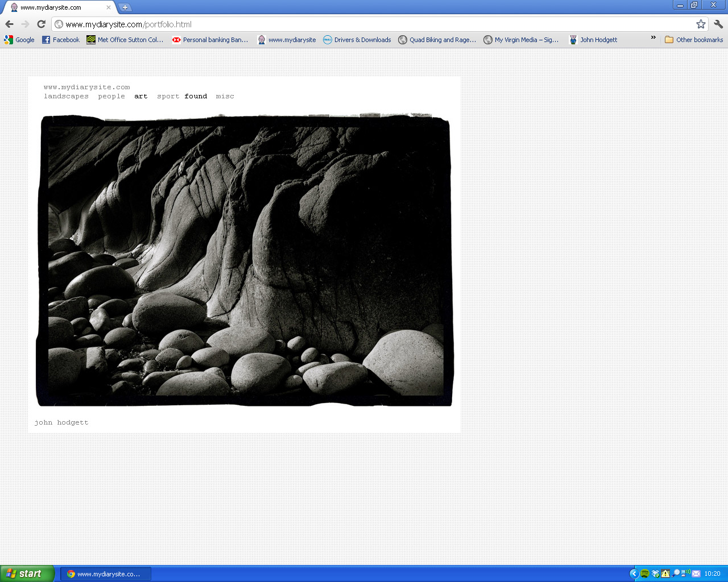Reload the page with the refresh icon
Image resolution: width=728 pixels, height=582 pixels.
point(41,24)
